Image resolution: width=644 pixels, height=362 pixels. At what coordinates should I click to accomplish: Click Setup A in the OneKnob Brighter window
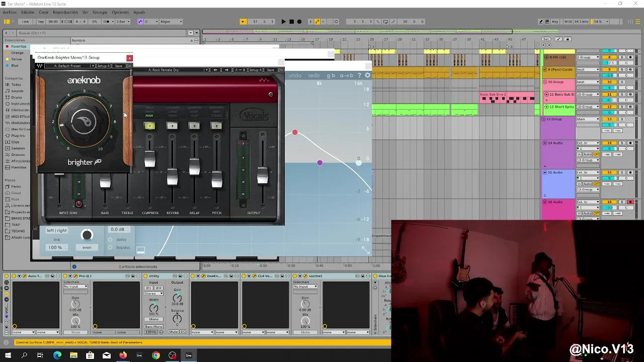[103, 66]
